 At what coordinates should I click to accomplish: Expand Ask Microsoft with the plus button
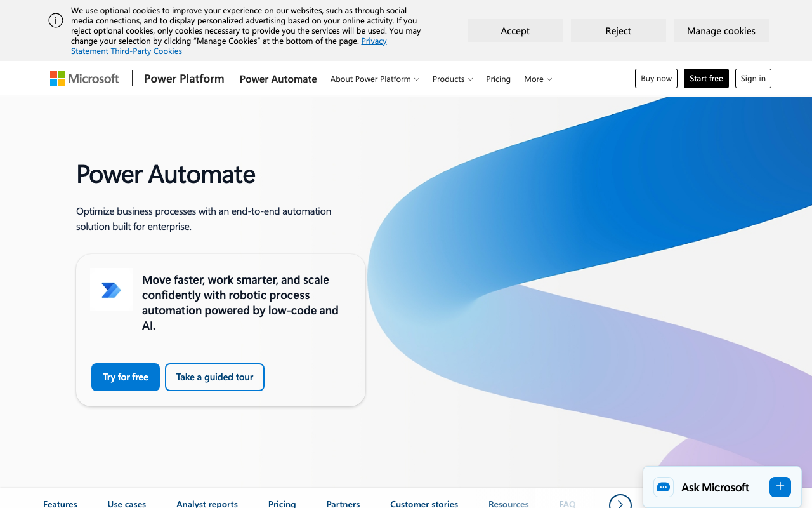point(780,486)
